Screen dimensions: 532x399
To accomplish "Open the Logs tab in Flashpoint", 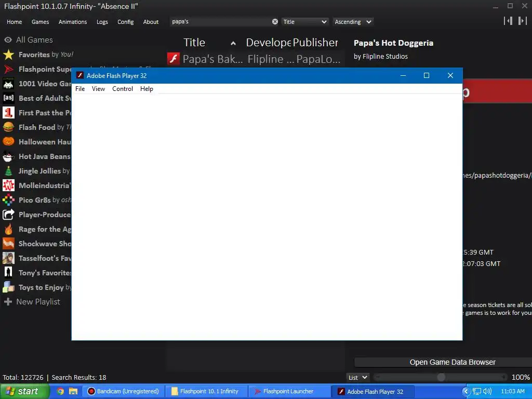I will (x=102, y=22).
